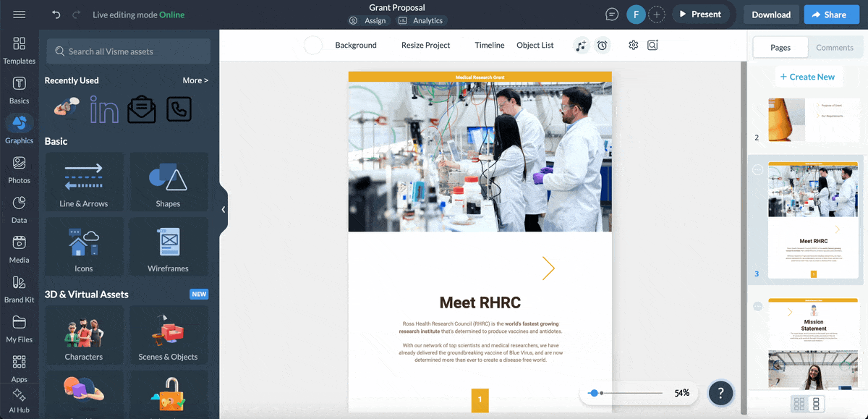Preview the project with the magnifier icon

click(x=652, y=45)
